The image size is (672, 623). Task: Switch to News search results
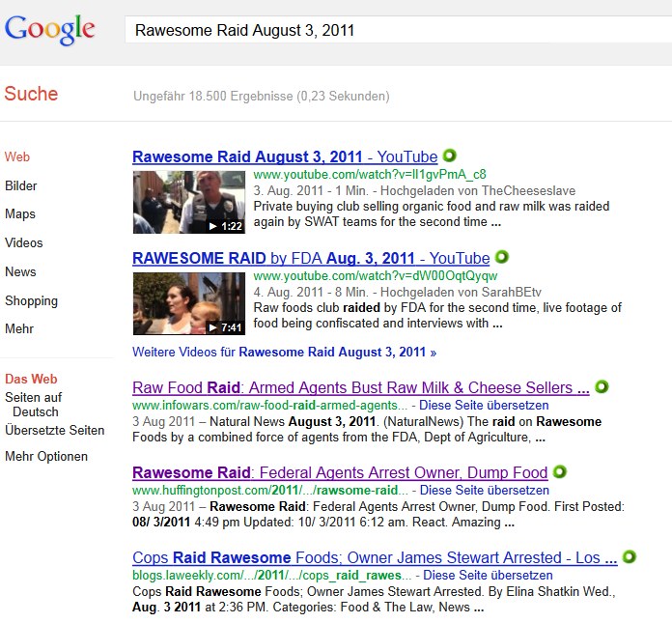click(x=20, y=271)
